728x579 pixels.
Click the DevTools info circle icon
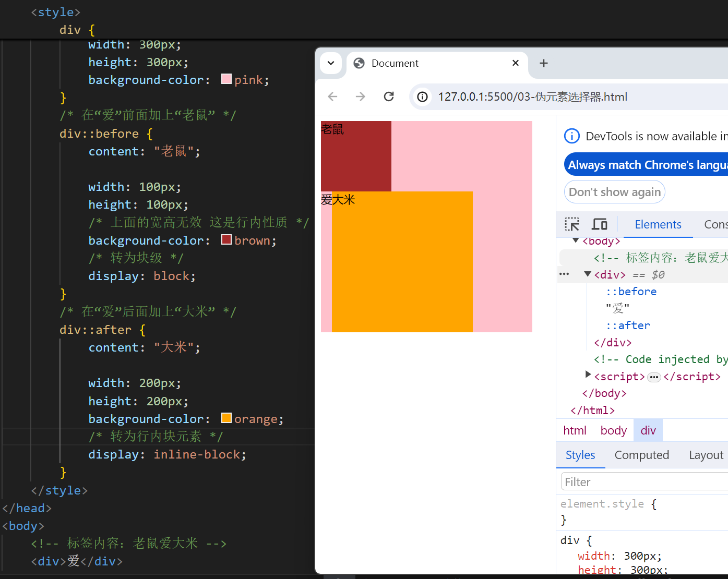572,136
